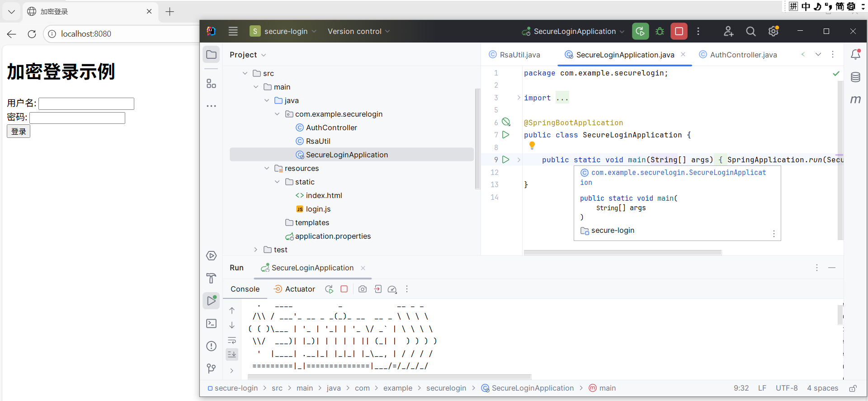Click the run gutter icon beside main method
The width and height of the screenshot is (868, 401).
[506, 160]
